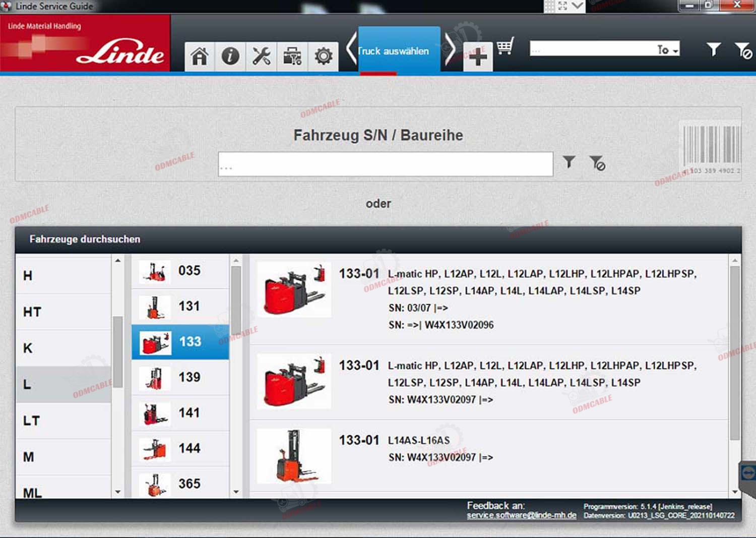Clear filter icon in top bar
This screenshot has height=538, width=756.
(743, 50)
